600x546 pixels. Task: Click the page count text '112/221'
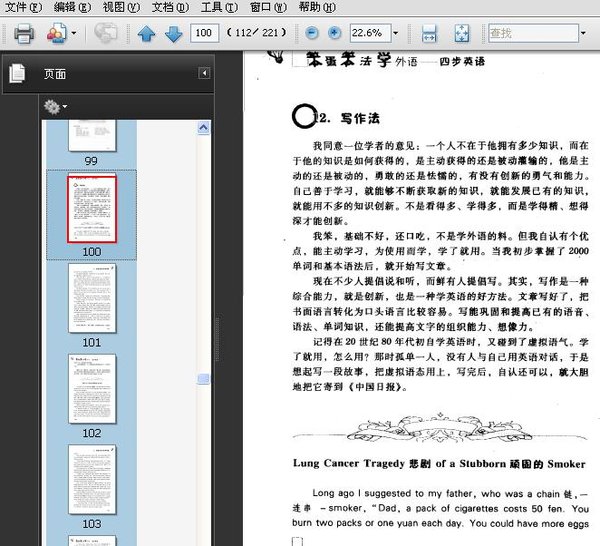tap(256, 33)
